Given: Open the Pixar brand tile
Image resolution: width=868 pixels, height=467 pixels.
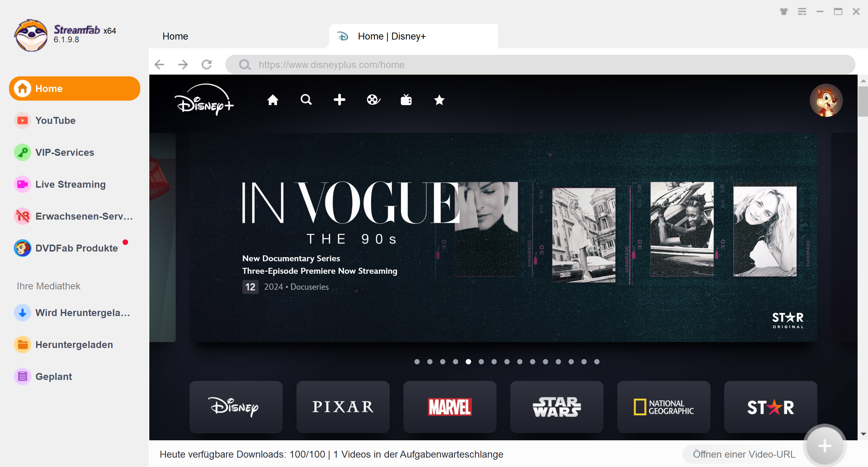Looking at the screenshot, I should 343,407.
